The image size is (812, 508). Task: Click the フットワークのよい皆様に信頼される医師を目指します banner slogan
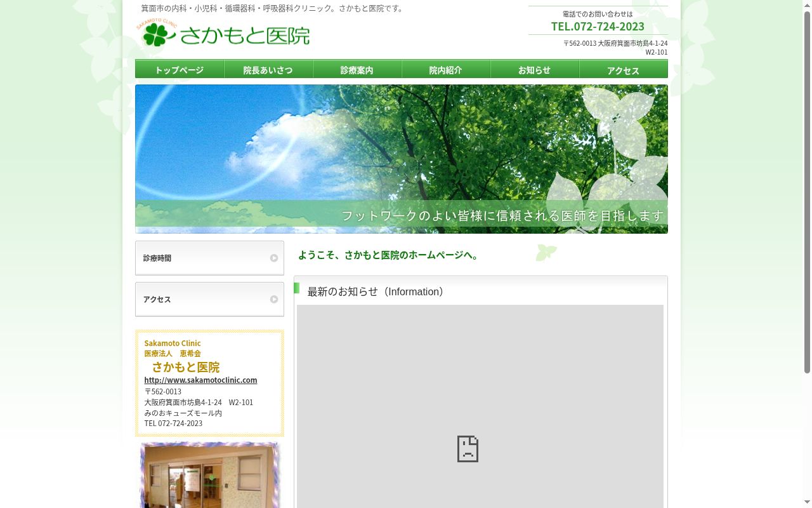502,215
